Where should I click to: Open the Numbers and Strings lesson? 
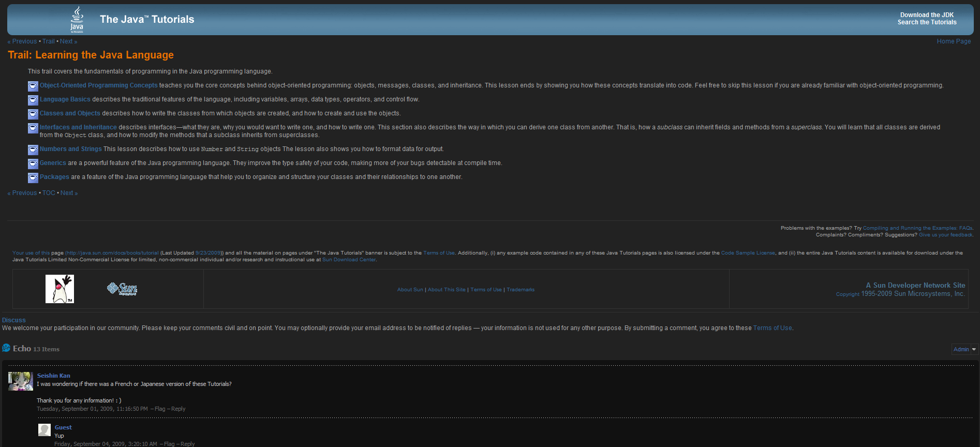(x=71, y=149)
